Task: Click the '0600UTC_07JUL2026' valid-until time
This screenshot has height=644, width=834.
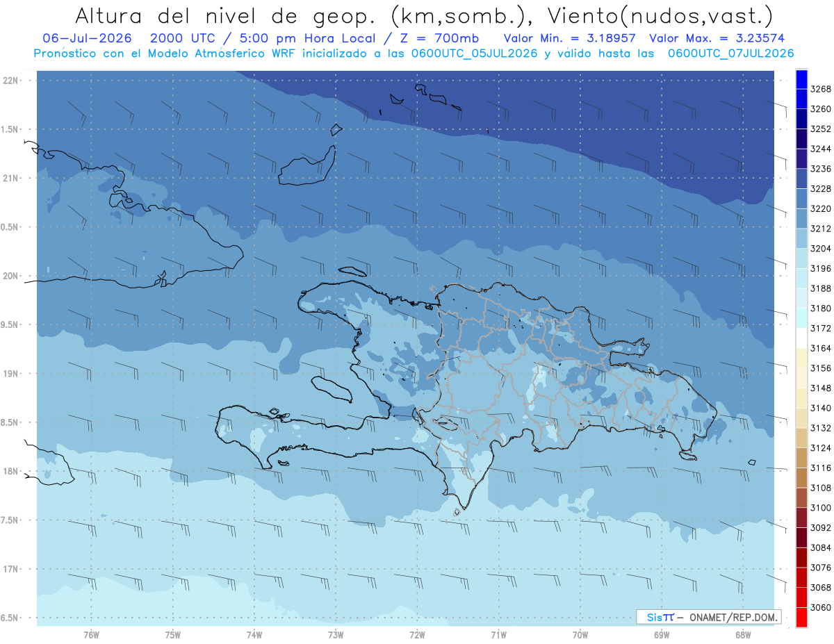Action: (730, 53)
